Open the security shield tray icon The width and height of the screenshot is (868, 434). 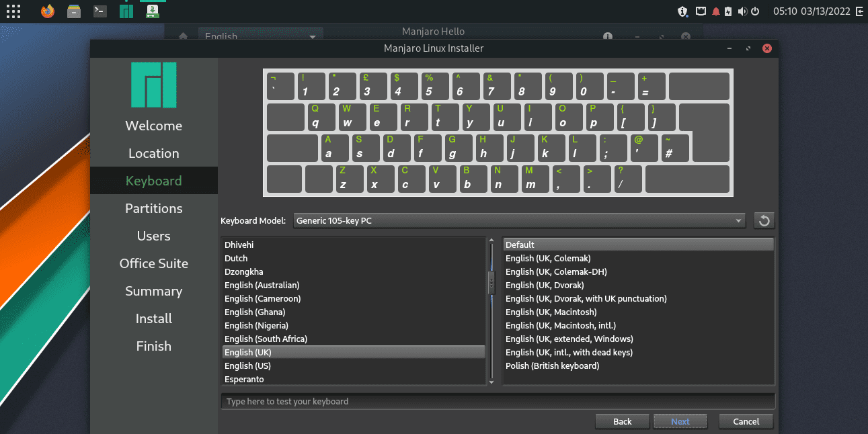(x=683, y=11)
